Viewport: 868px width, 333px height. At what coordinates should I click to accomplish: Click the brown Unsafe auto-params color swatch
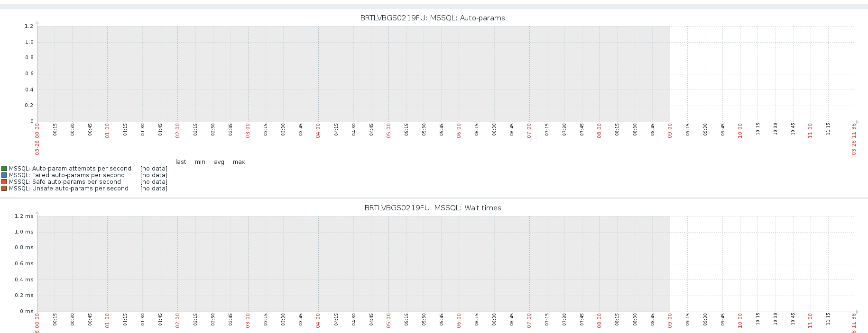click(4, 189)
